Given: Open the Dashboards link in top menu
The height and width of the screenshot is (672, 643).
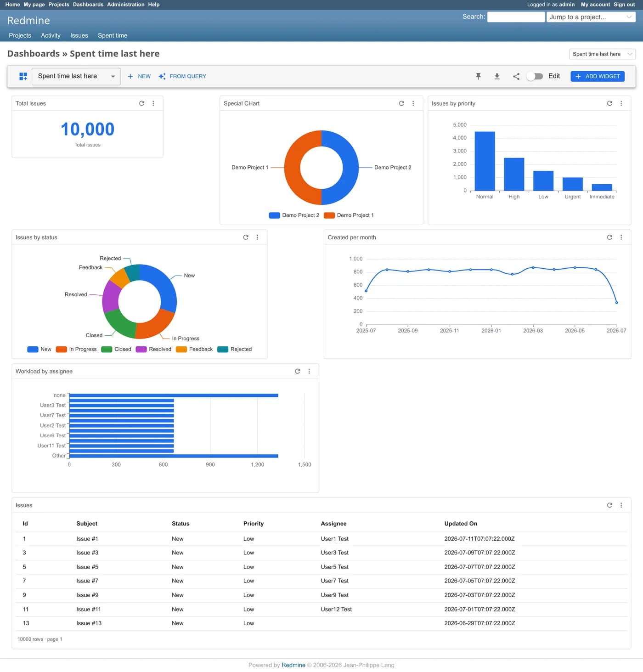Looking at the screenshot, I should click(x=88, y=5).
